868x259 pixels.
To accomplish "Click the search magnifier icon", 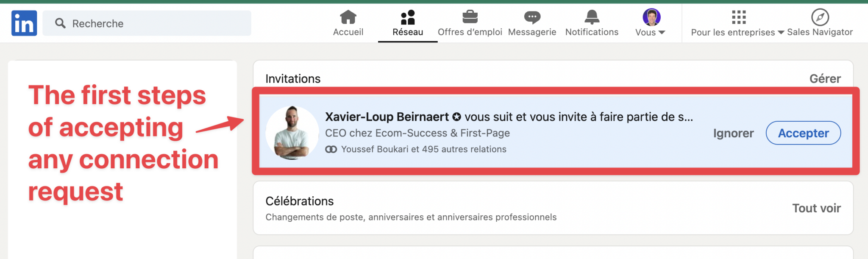I will (61, 23).
